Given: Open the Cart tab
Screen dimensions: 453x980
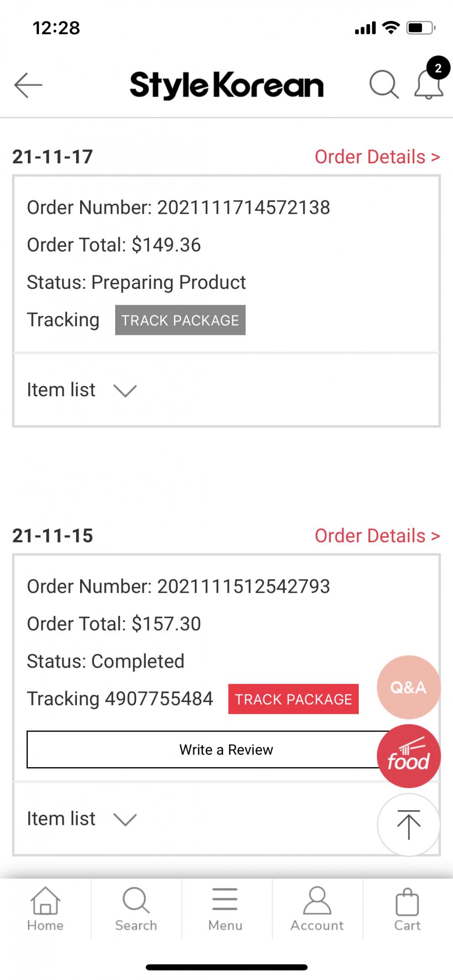Looking at the screenshot, I should (407, 909).
